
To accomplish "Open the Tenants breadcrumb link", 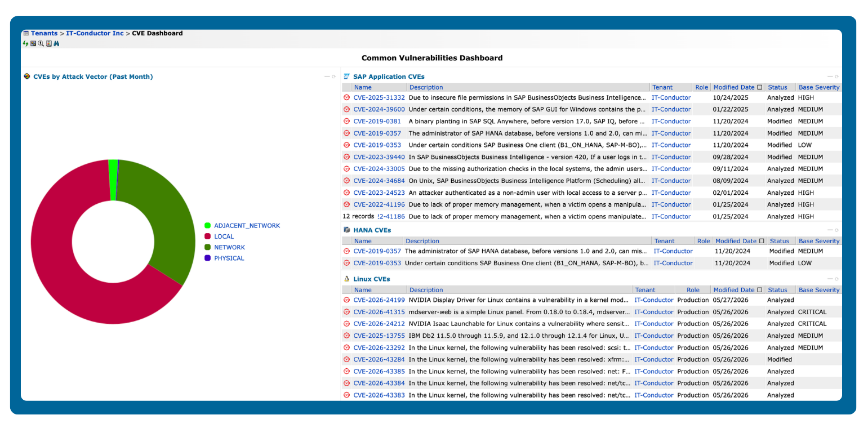I will pyautogui.click(x=44, y=33).
